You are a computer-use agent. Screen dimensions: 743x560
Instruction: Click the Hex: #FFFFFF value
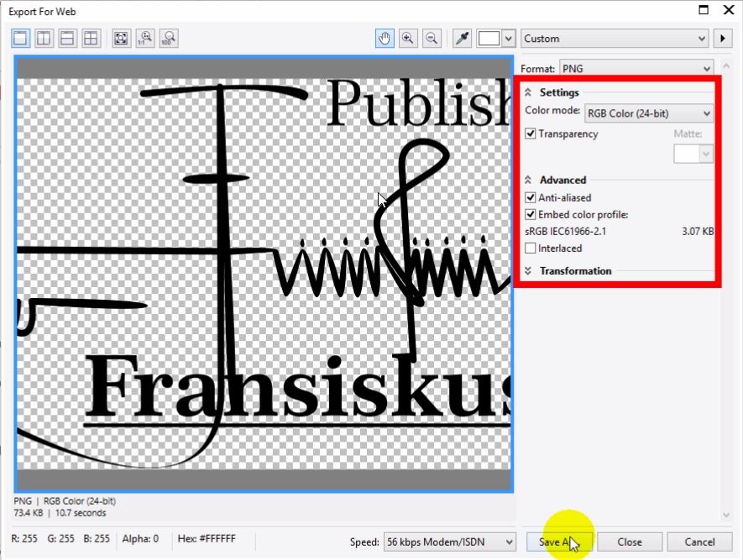207,539
